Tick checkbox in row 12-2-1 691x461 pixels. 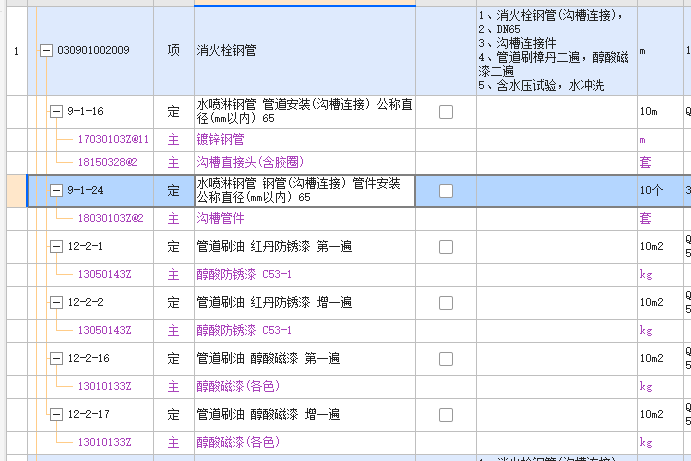446,247
